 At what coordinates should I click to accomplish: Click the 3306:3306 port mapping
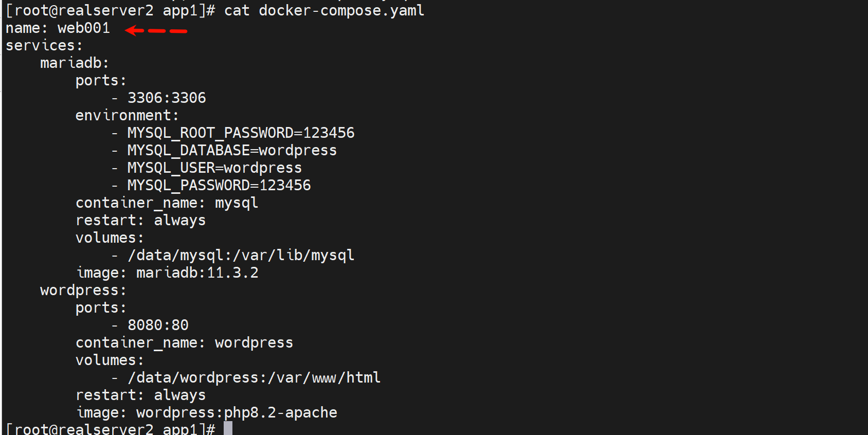tap(167, 98)
